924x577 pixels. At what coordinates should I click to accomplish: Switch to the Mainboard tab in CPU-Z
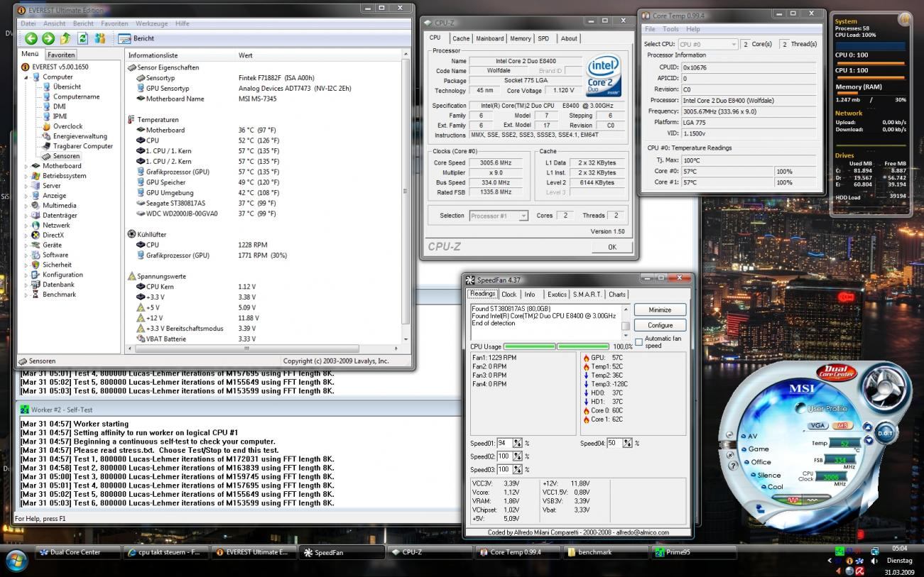pos(489,38)
